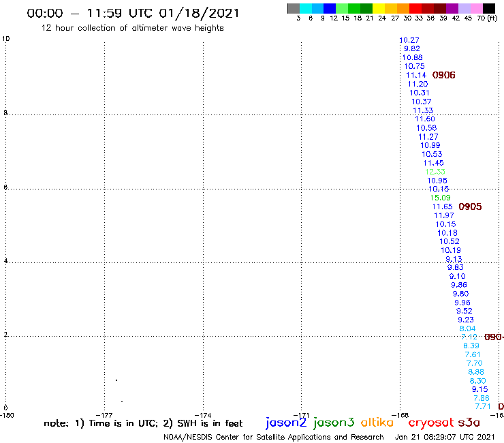This screenshot has height=443, width=504.
Task: Click the longitude axis label -177
Action: click(x=104, y=415)
